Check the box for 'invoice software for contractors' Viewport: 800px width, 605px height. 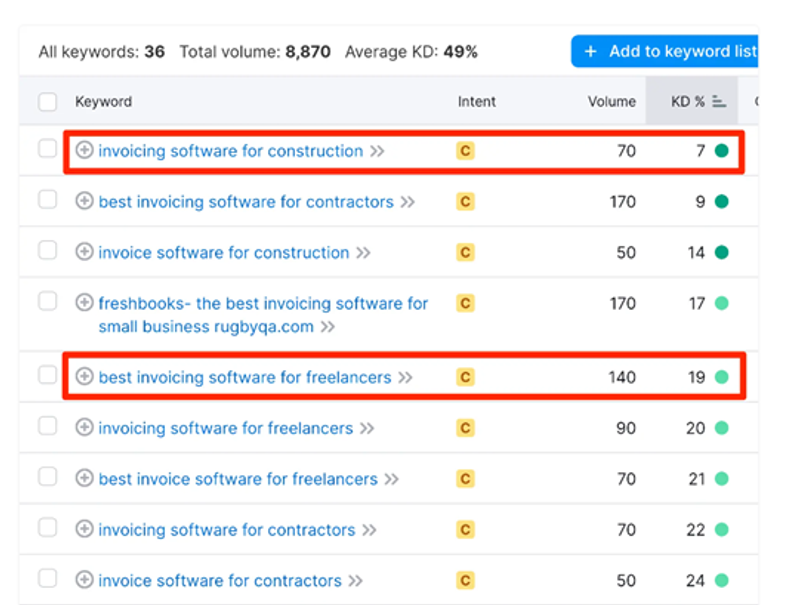(x=47, y=578)
